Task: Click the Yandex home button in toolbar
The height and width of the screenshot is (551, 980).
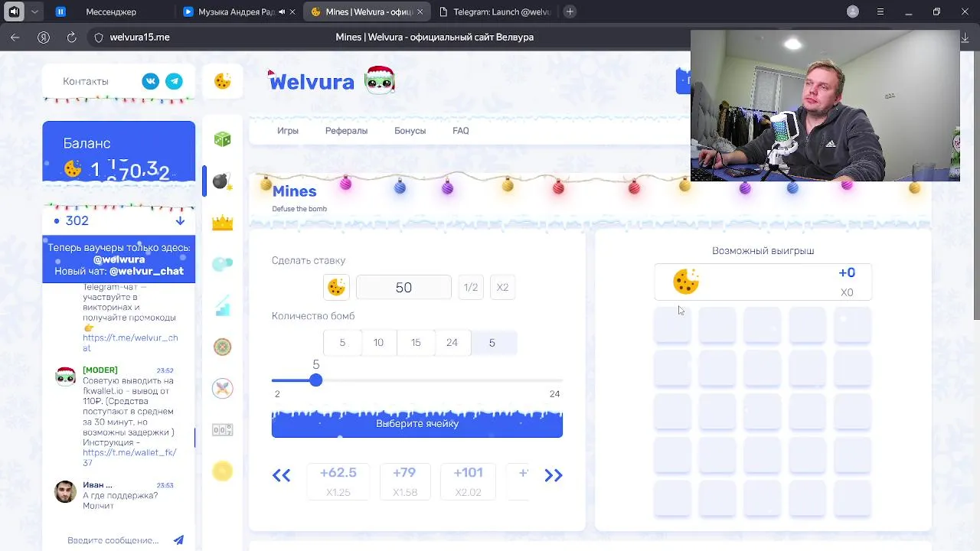Action: [44, 37]
